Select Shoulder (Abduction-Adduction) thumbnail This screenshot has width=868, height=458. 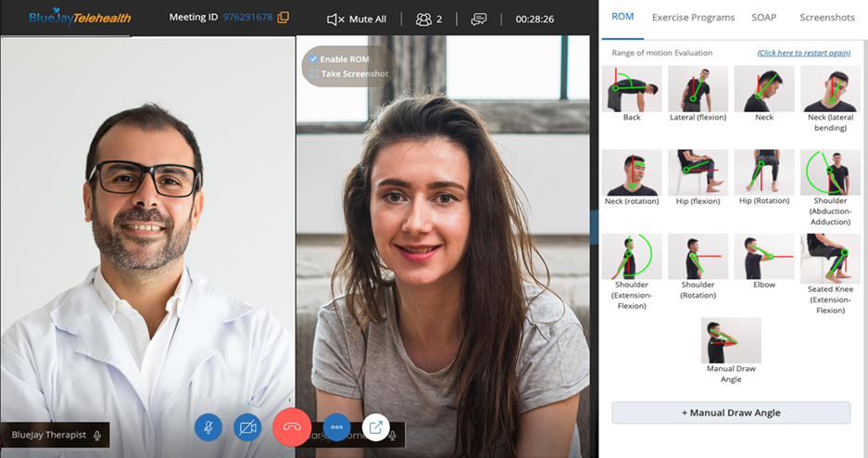830,172
